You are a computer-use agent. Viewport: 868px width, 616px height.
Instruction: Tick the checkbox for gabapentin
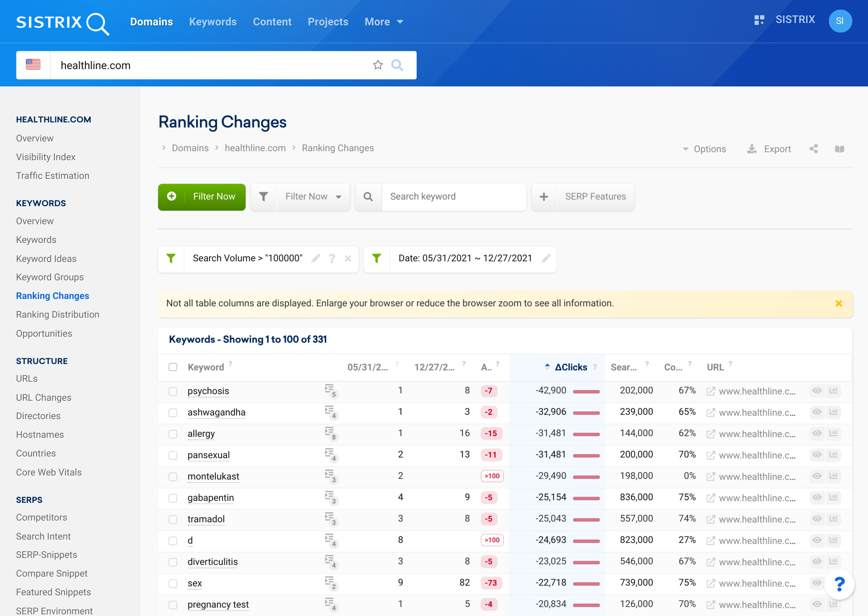pos(173,498)
